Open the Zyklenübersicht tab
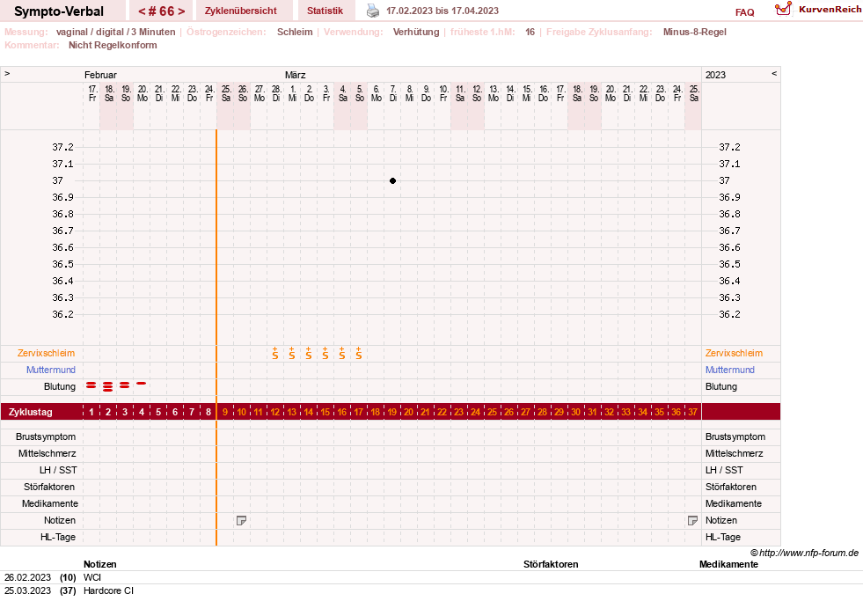This screenshot has height=616, width=863. tap(240, 11)
